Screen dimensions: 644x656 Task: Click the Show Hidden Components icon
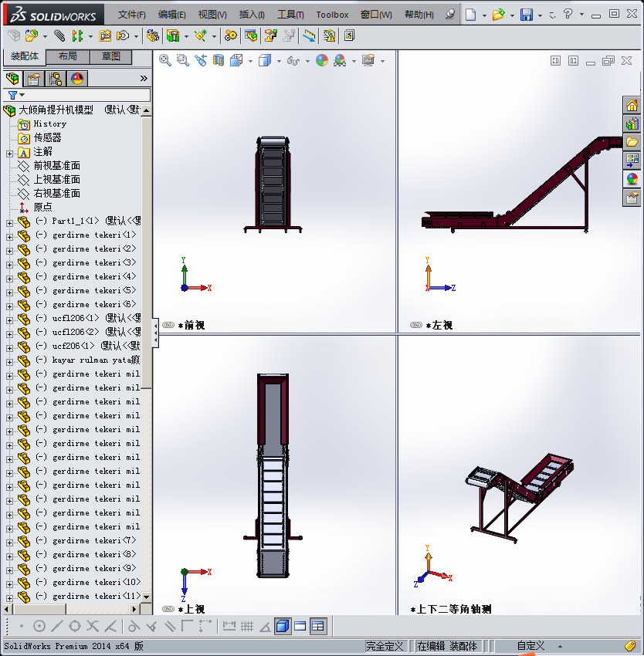152,36
